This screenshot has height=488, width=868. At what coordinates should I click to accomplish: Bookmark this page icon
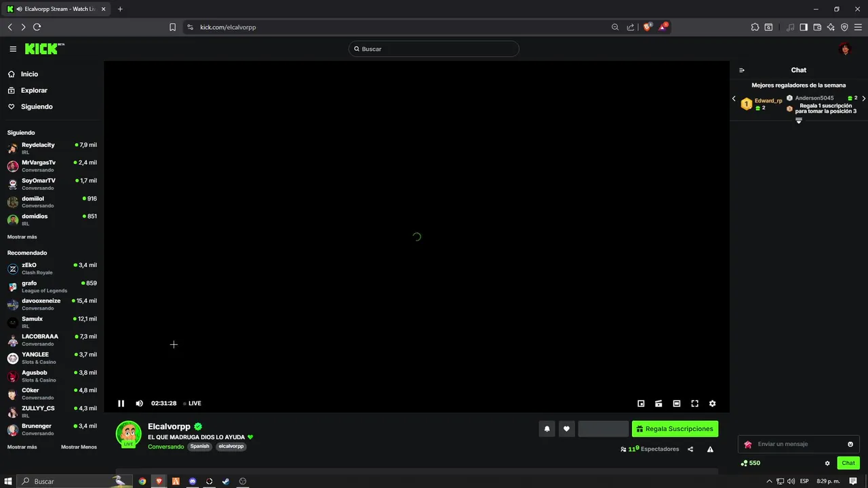click(172, 27)
